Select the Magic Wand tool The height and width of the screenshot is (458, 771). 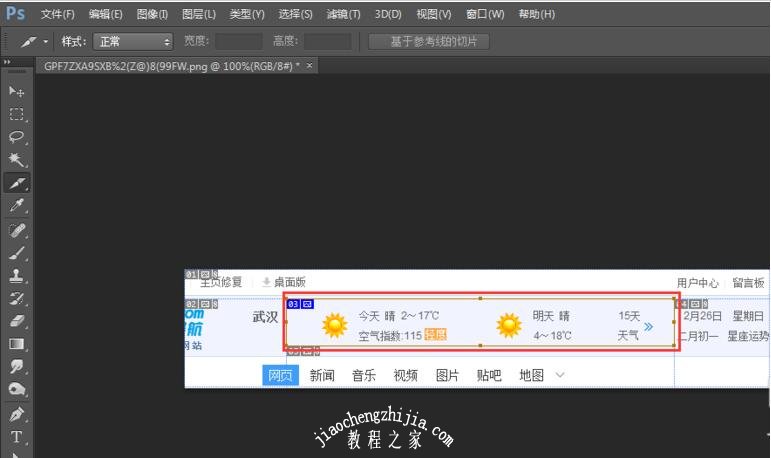[x=16, y=160]
